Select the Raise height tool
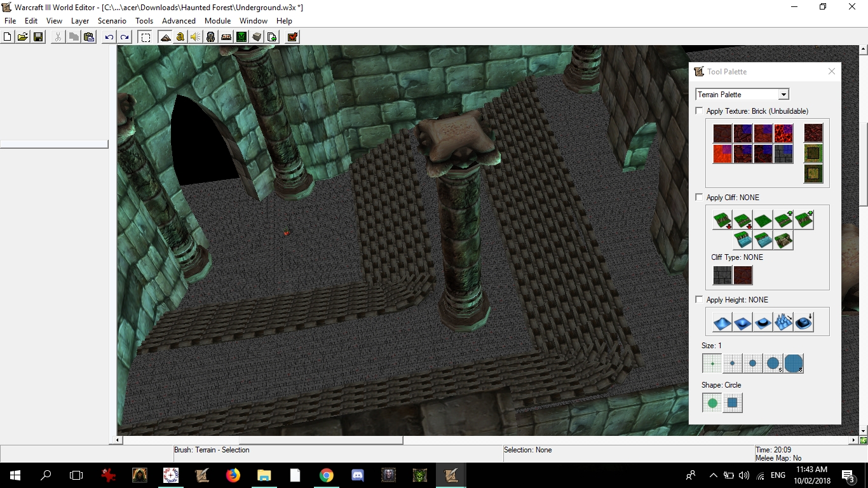 [722, 322]
